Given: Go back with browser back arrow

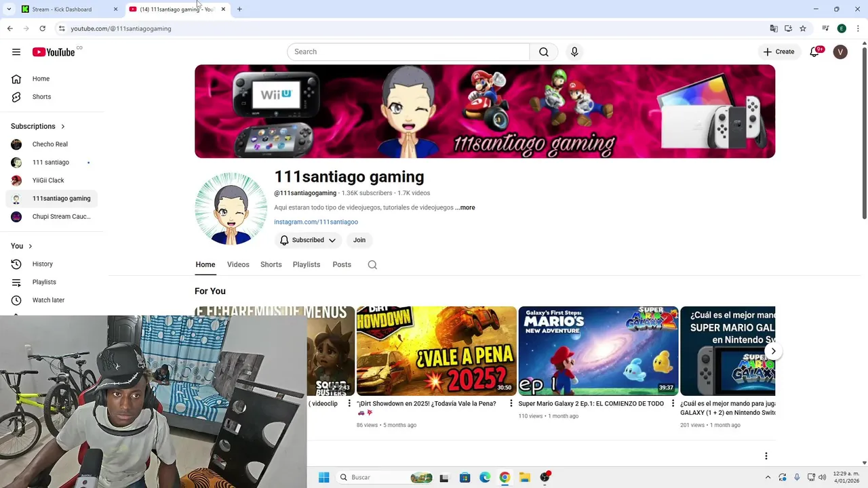Looking at the screenshot, I should pyautogui.click(x=9, y=28).
